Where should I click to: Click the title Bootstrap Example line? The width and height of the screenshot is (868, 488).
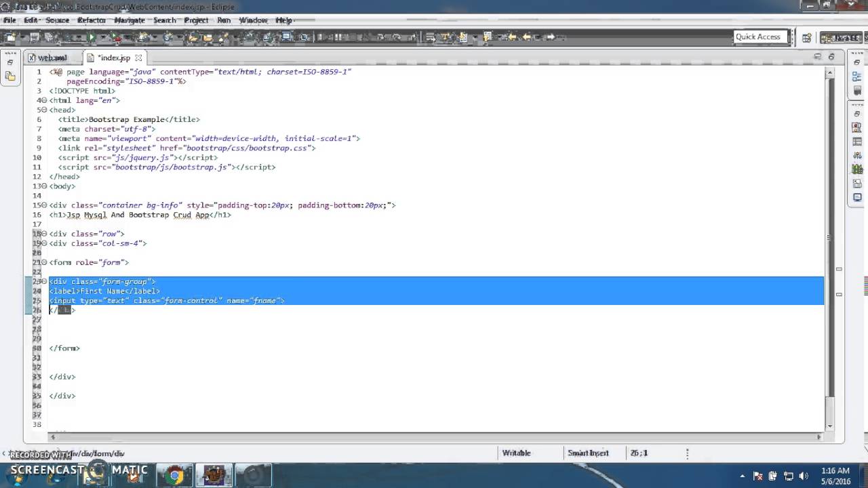(129, 119)
